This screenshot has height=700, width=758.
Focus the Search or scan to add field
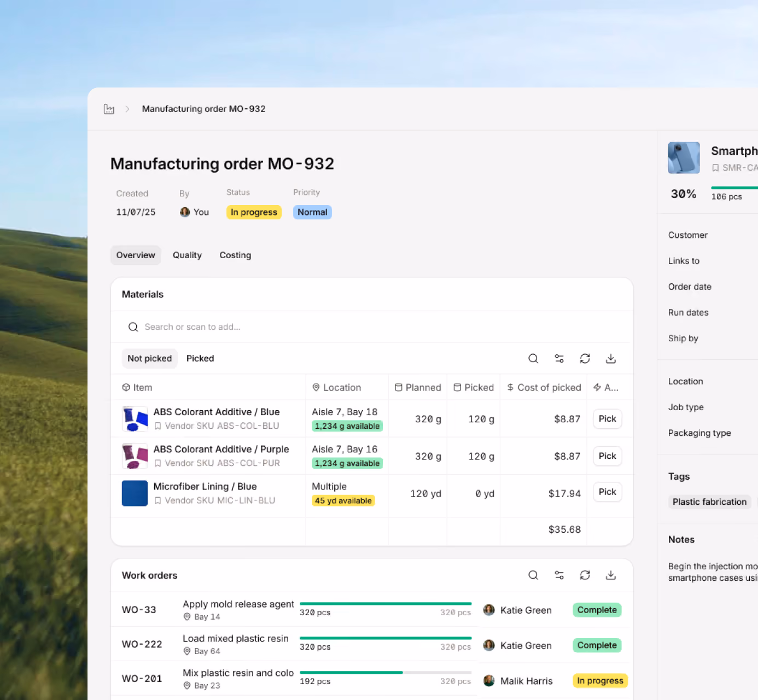point(372,327)
